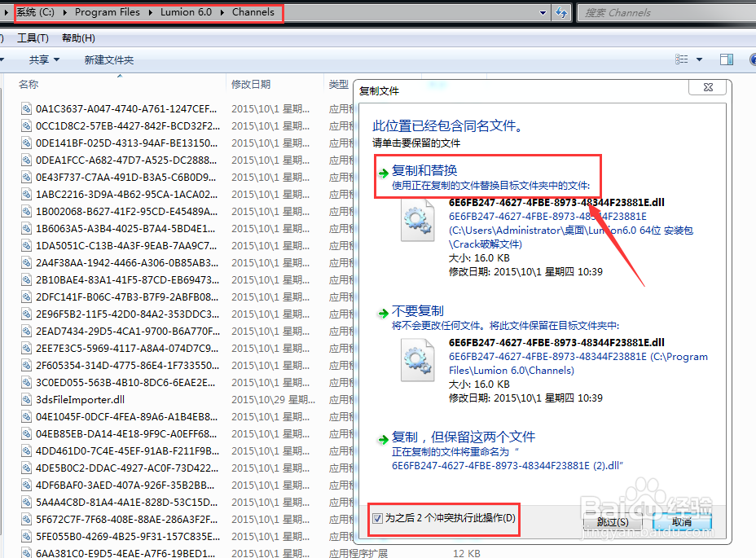This screenshot has width=756, height=558.
Task: Click the refresh icon beside address bar
Action: point(561,12)
